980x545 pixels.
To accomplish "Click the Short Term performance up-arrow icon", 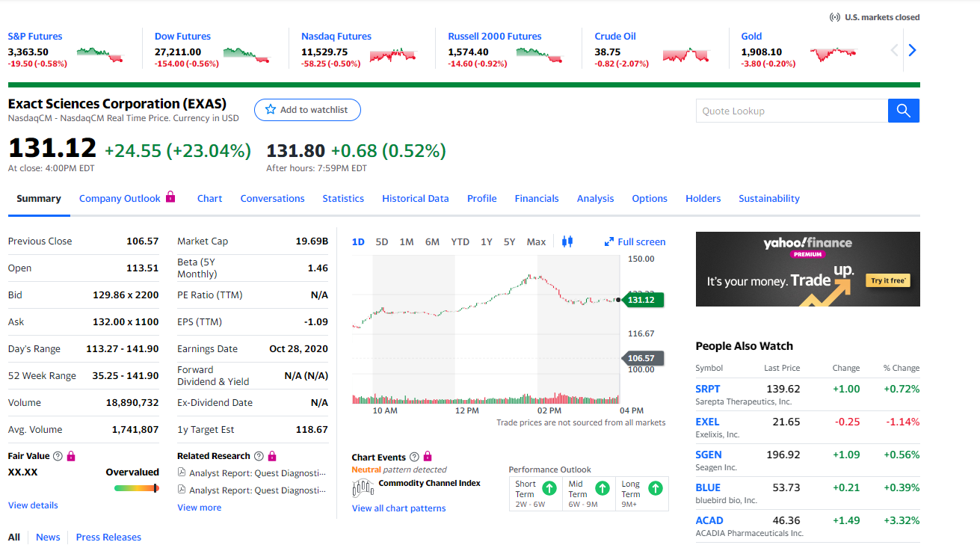I will coord(549,488).
